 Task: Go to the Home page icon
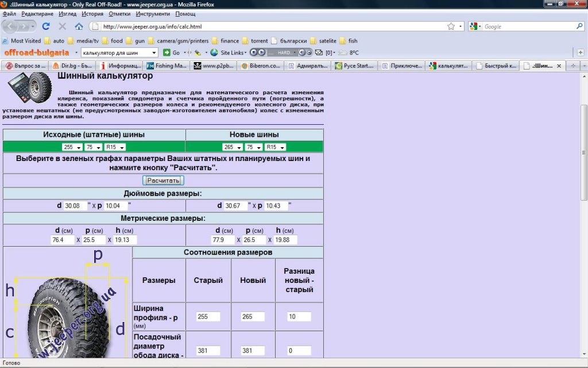79,26
